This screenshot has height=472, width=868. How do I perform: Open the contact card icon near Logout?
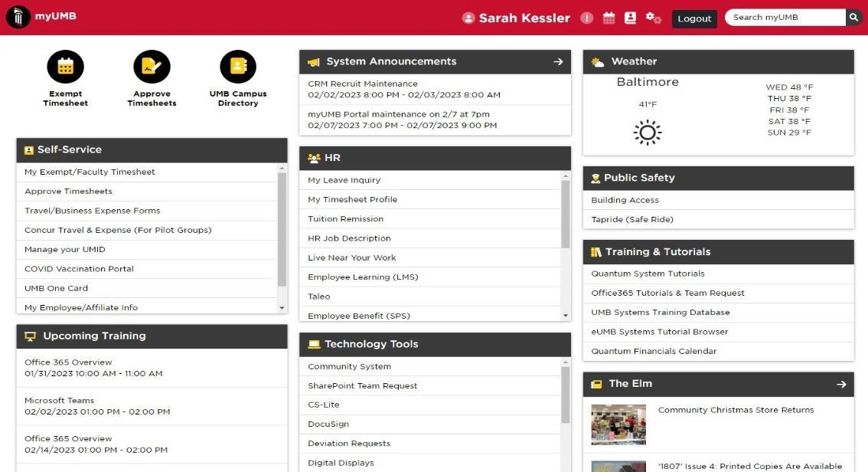(630, 17)
